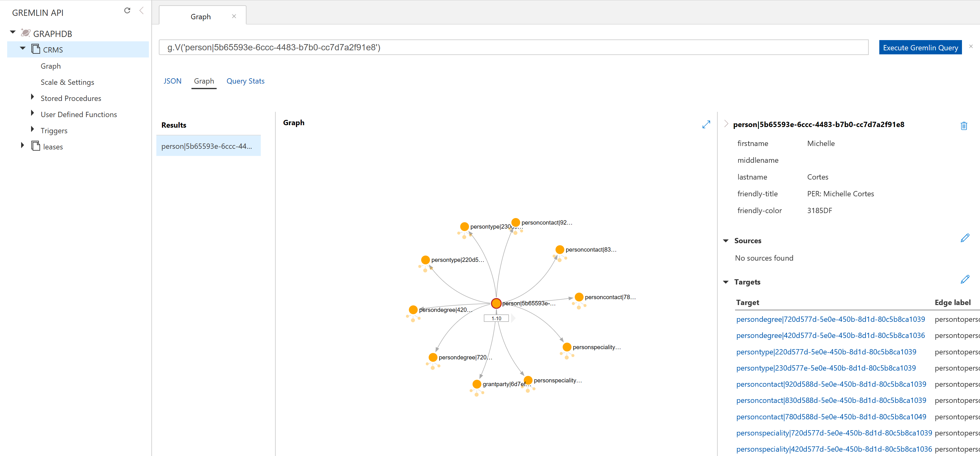Image resolution: width=980 pixels, height=456 pixels.
Task: Go to next page with the 1-10 pagination arrow
Action: coord(513,318)
